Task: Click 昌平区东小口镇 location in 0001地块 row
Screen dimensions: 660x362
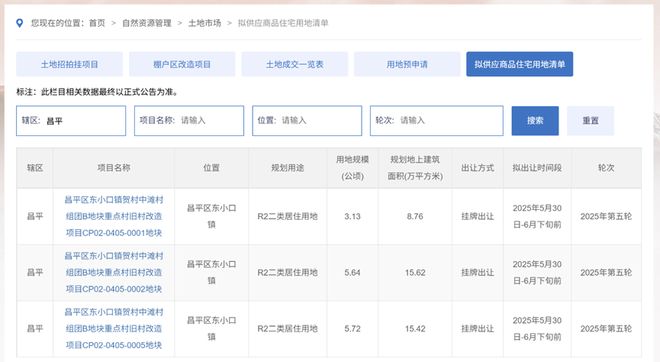Action: [211, 216]
